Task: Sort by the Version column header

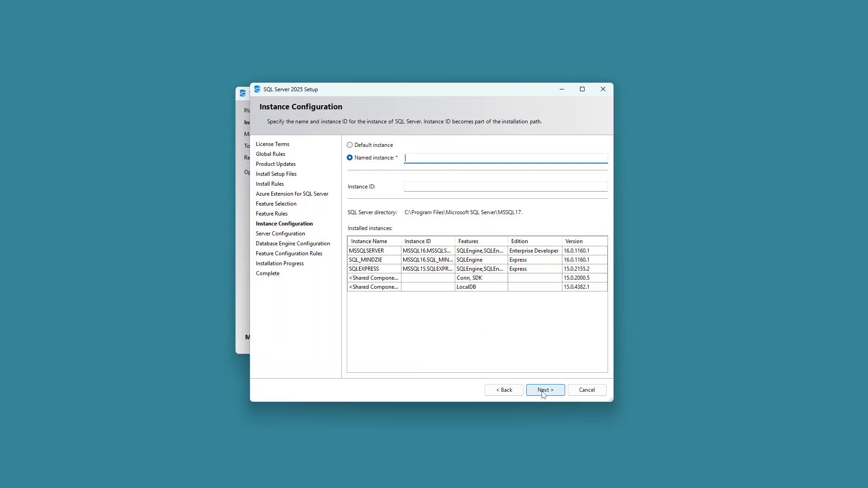Action: (x=585, y=241)
